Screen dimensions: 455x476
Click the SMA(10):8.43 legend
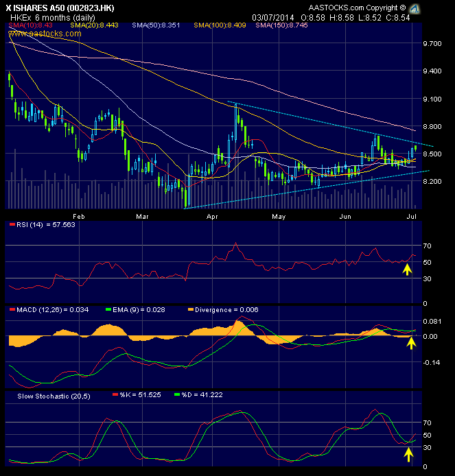pos(30,25)
